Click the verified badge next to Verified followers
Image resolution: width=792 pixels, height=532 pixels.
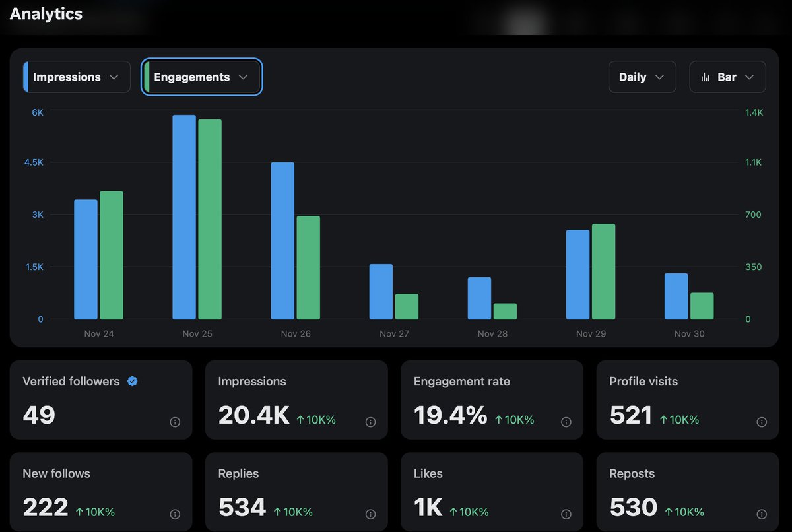click(133, 381)
